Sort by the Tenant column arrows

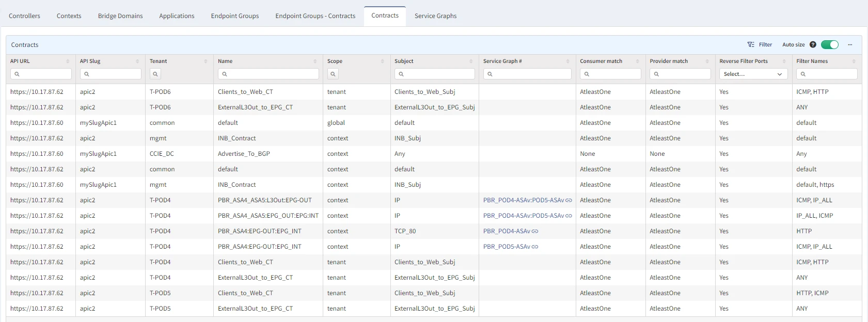[x=206, y=61]
